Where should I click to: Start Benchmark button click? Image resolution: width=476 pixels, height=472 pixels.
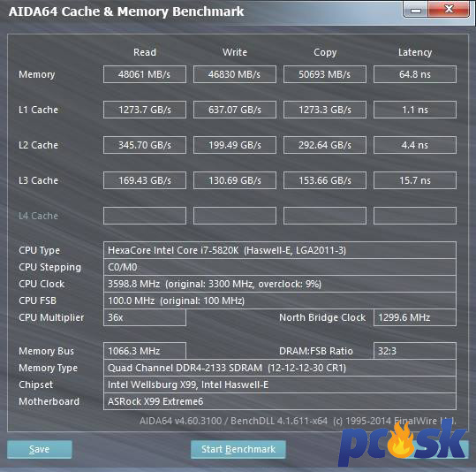pos(238,449)
